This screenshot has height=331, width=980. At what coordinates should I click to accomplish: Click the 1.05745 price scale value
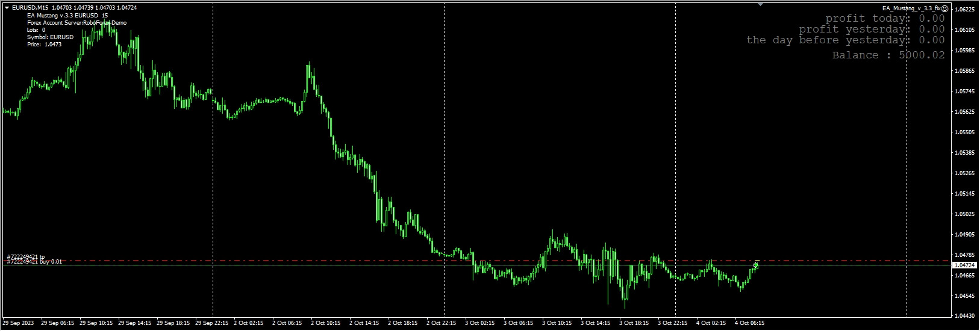tap(965, 91)
